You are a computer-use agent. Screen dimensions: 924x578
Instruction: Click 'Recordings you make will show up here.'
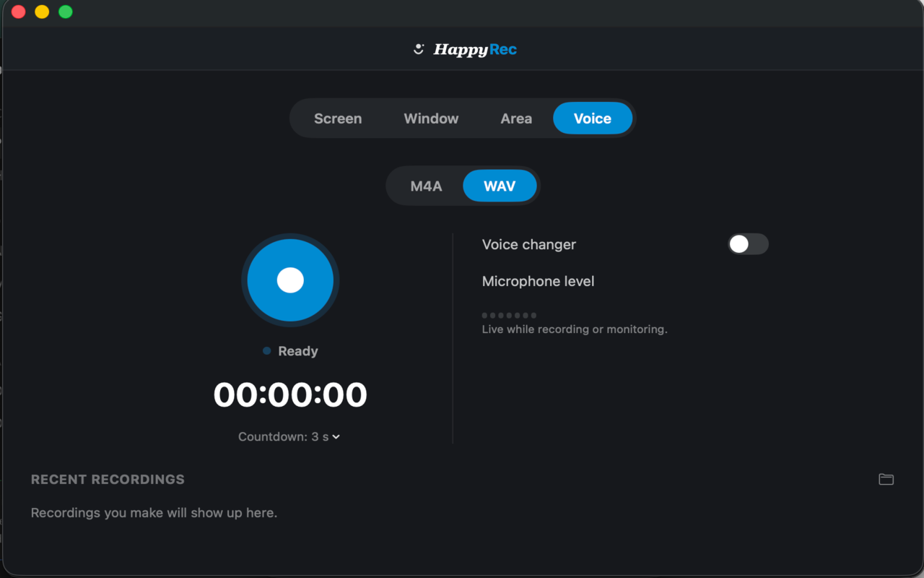pyautogui.click(x=154, y=513)
